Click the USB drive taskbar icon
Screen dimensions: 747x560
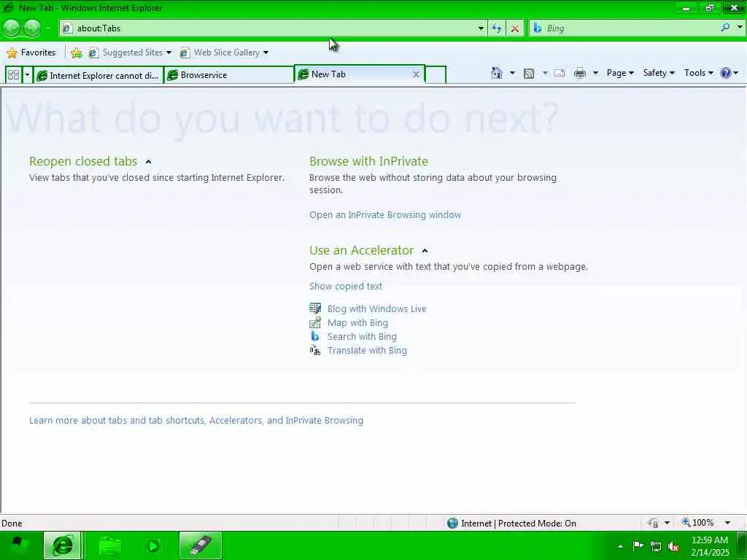(201, 545)
